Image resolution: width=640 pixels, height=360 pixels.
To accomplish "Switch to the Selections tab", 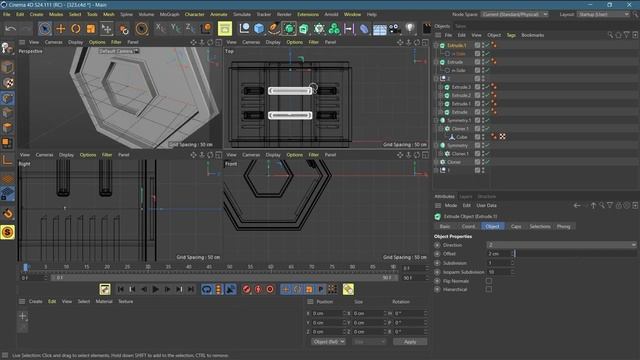I will pyautogui.click(x=540, y=226).
